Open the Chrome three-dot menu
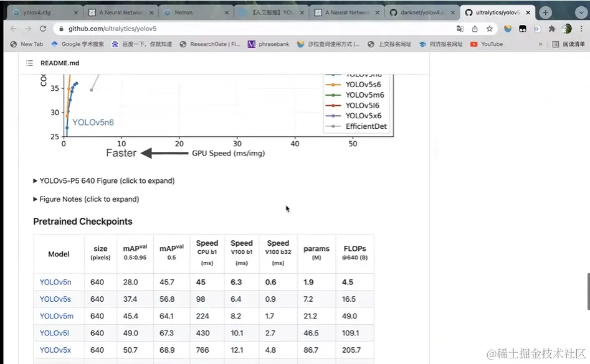The height and width of the screenshot is (364, 590). tap(581, 29)
